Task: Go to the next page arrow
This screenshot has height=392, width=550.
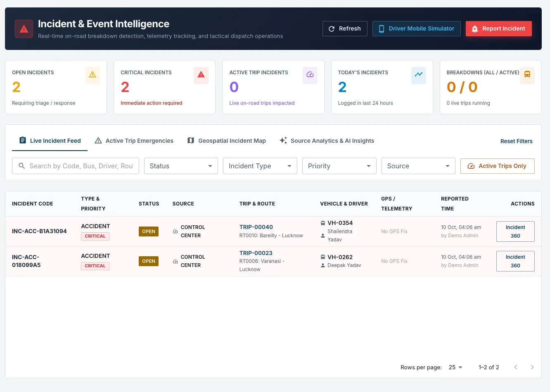Action: [x=532, y=367]
